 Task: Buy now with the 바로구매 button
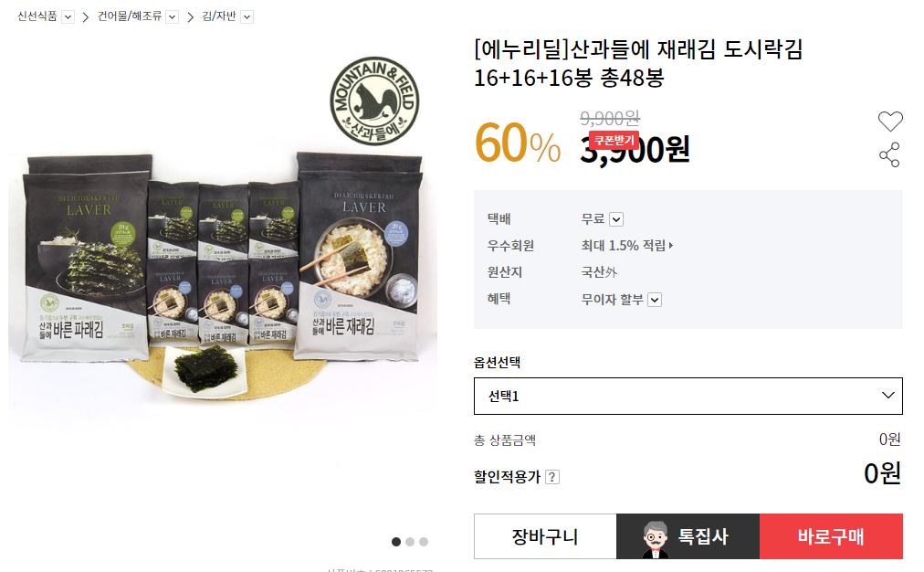coord(831,536)
